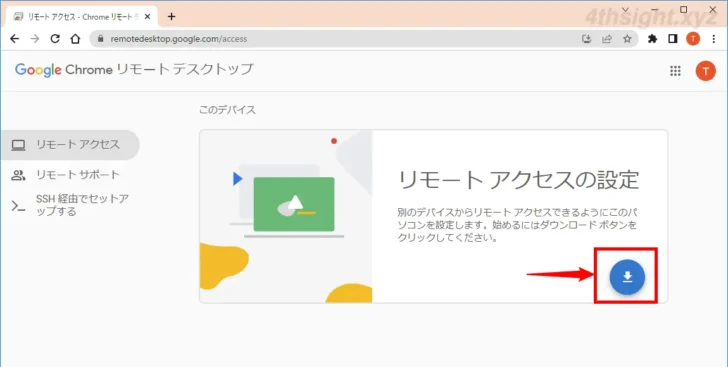Click the このデバイス label
Image resolution: width=728 pixels, height=367 pixels.
tap(227, 110)
